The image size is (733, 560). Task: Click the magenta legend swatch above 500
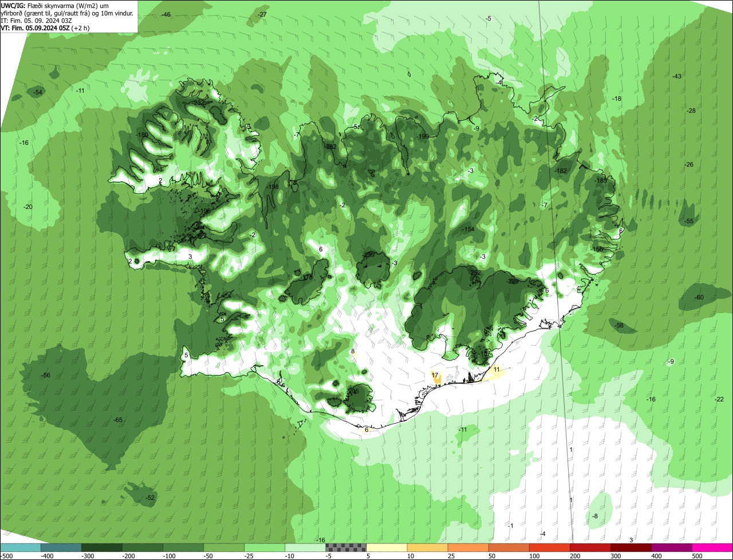tap(712, 547)
